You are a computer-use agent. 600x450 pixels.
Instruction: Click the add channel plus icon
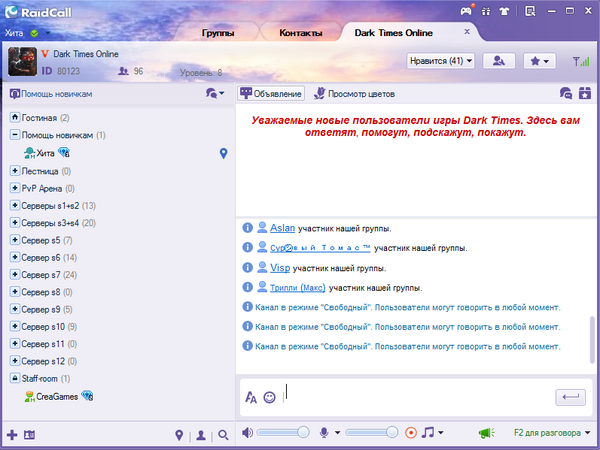click(x=12, y=435)
